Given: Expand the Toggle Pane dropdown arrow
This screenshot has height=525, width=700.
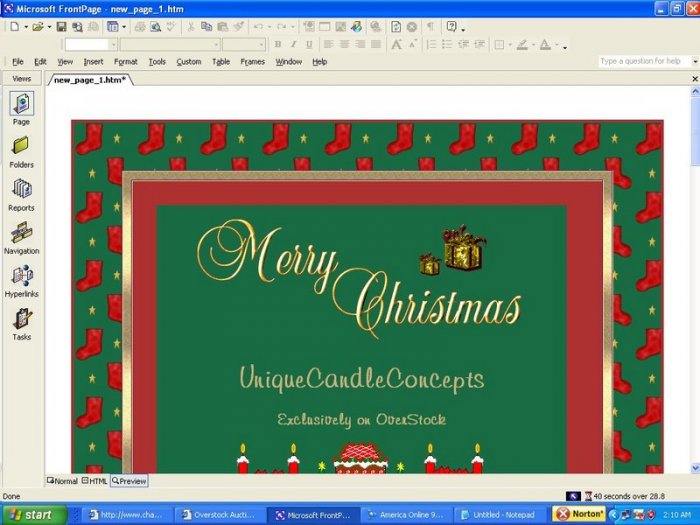Looking at the screenshot, I should [x=124, y=27].
